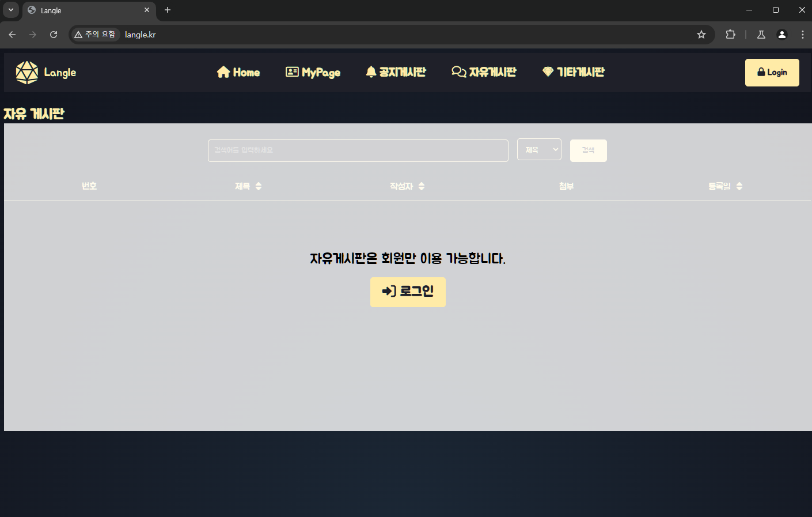Toggle sorting on the 작성자 column
Viewport: 812px width, 517px height.
click(421, 186)
